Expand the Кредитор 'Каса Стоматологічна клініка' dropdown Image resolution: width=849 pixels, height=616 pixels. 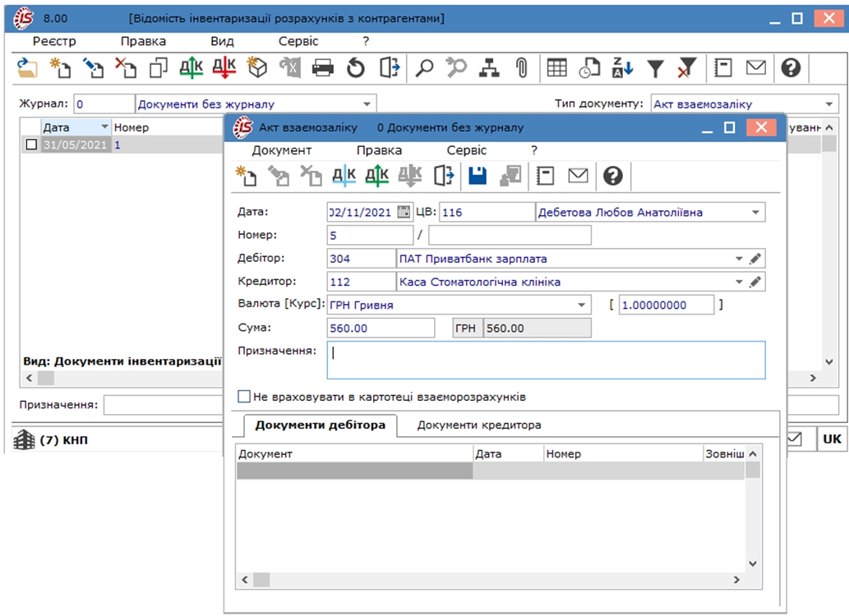click(739, 282)
